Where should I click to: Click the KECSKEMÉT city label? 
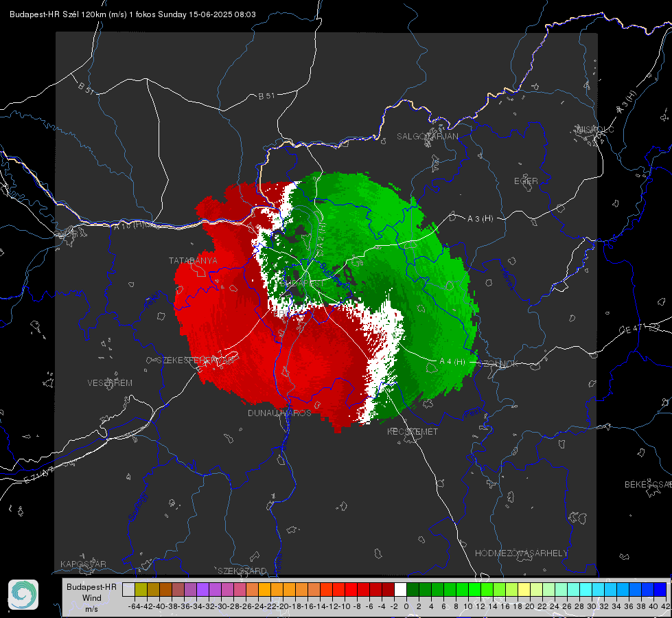pyautogui.click(x=413, y=431)
